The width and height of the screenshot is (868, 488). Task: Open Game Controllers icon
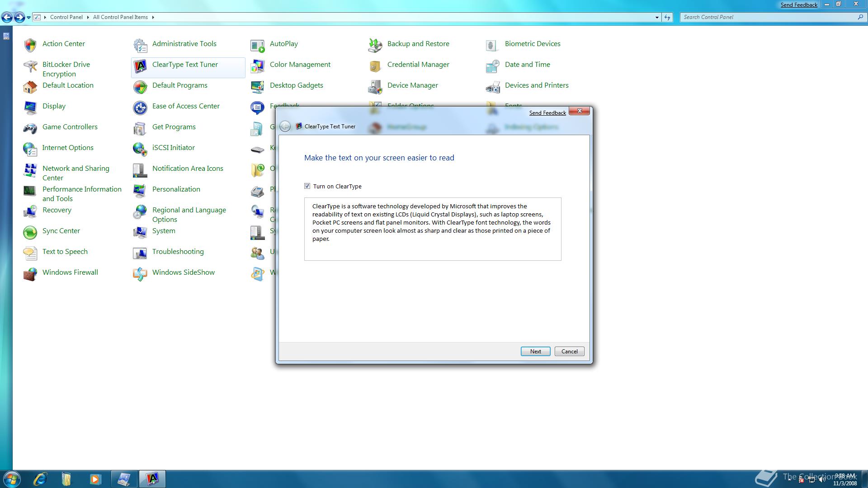(x=30, y=128)
